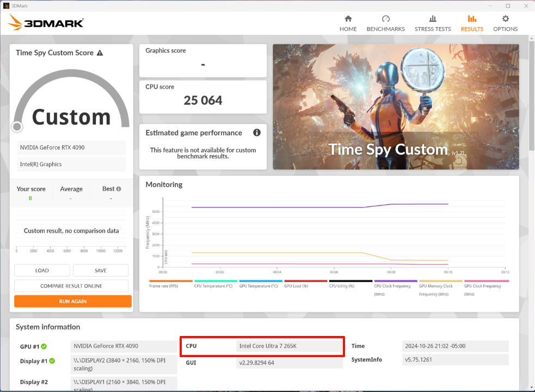Click the 3DMark logo
535x392 pixels.
coord(46,22)
